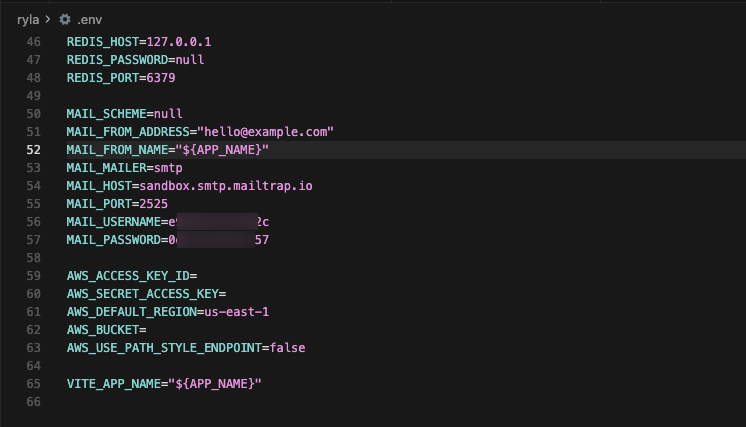Click the REDIS_PORT=6379 line
Image resolution: width=746 pixels, height=427 pixels.
(121, 78)
